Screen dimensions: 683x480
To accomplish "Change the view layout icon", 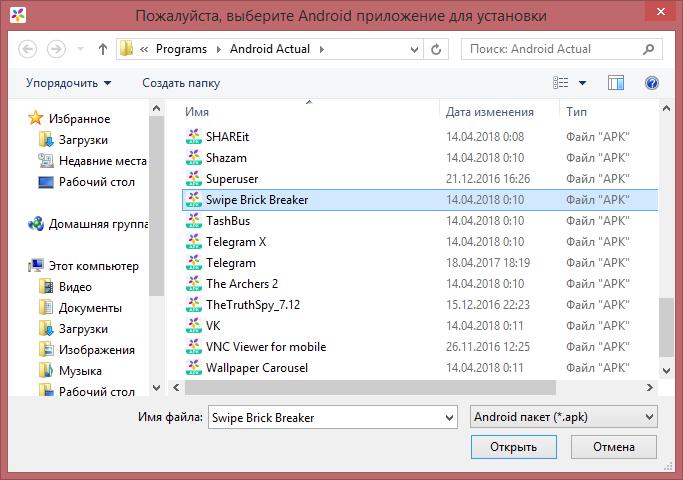I will [x=561, y=83].
